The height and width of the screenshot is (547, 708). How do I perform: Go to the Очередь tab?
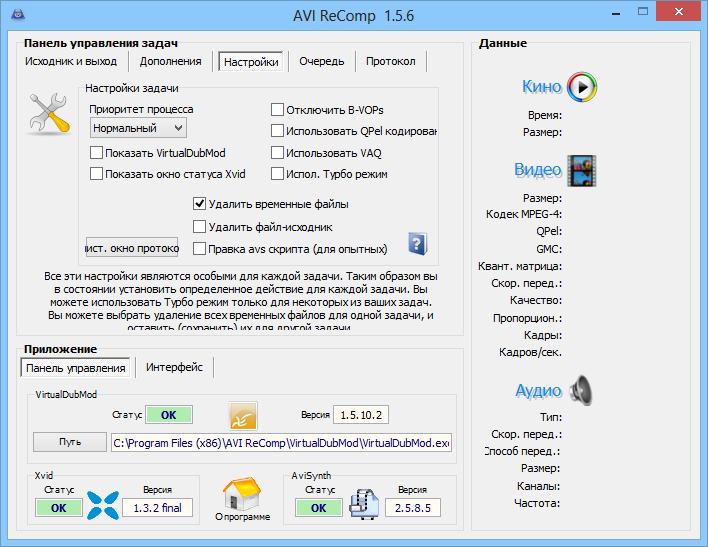tap(321, 61)
